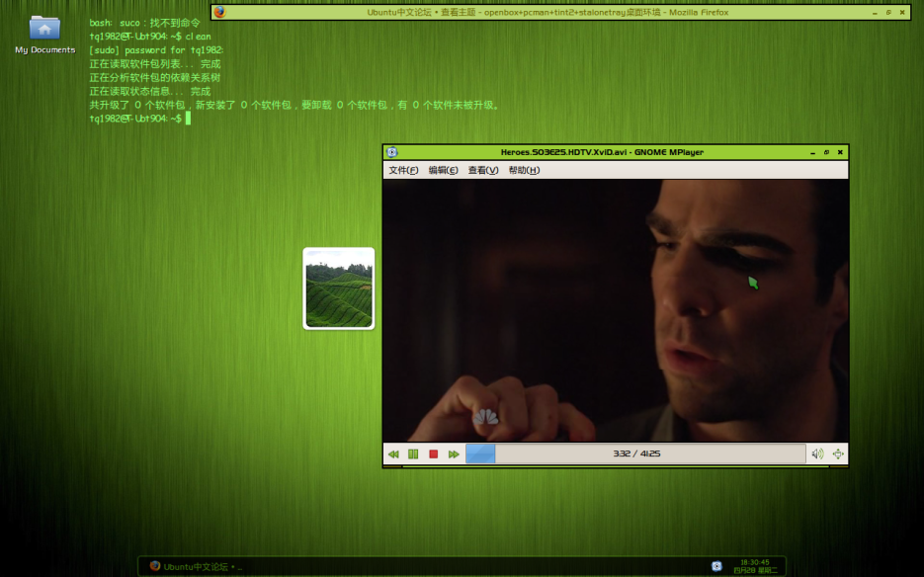Click the playback progress bar in MPlayer
Image resolution: width=924 pixels, height=577 pixels.
pos(635,453)
